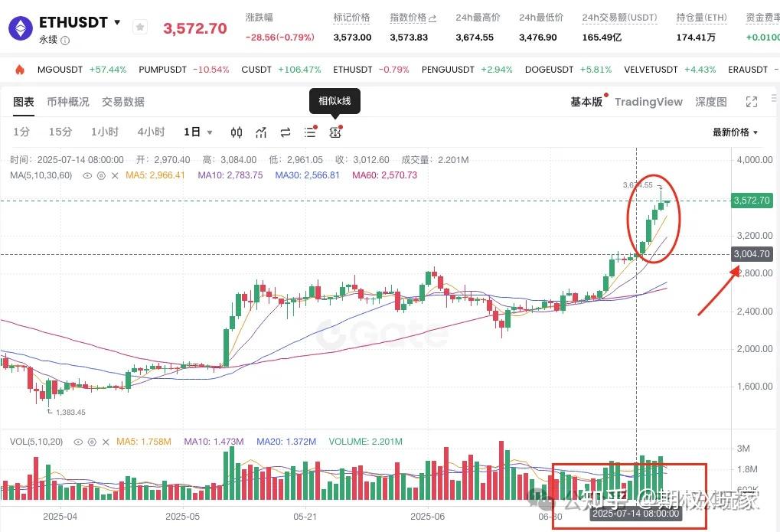This screenshot has height=532, width=780.
Task: Expand the ETHUSDT trading pair dropdown
Action: [x=117, y=22]
